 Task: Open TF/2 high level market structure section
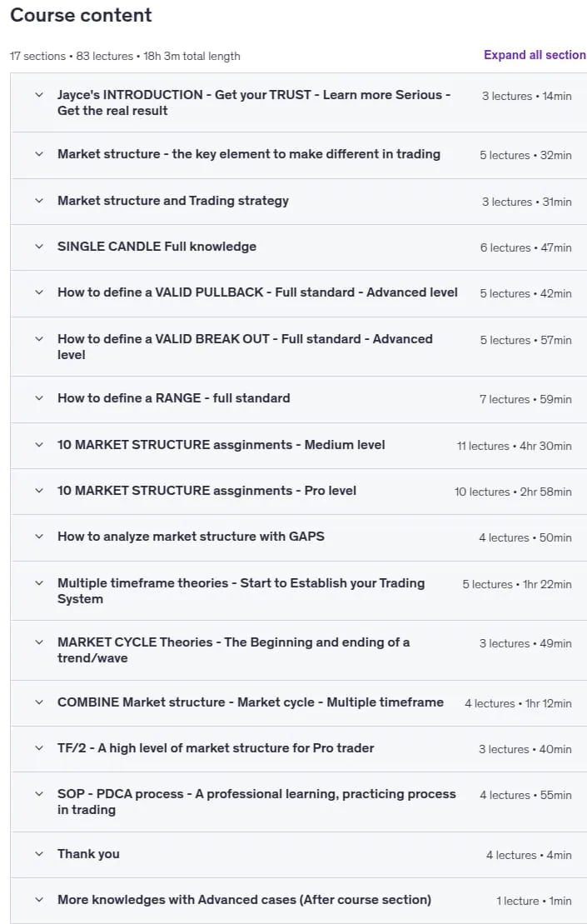[216, 748]
